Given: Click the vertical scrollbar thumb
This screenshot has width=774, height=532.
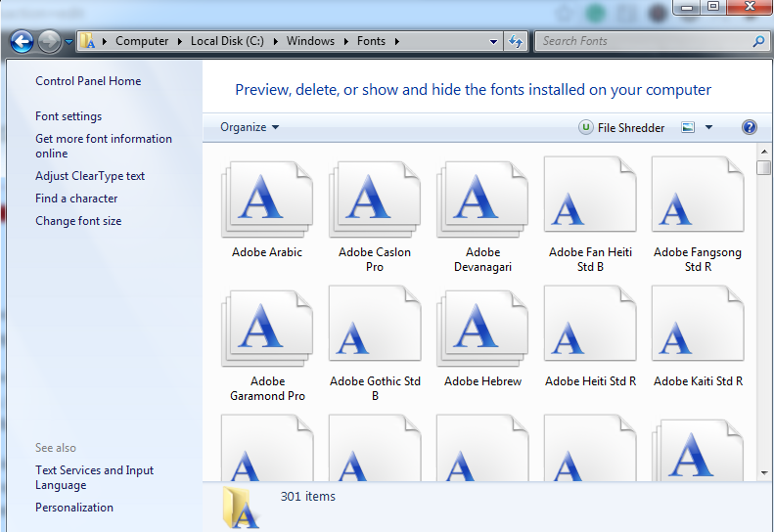Looking at the screenshot, I should [x=763, y=167].
